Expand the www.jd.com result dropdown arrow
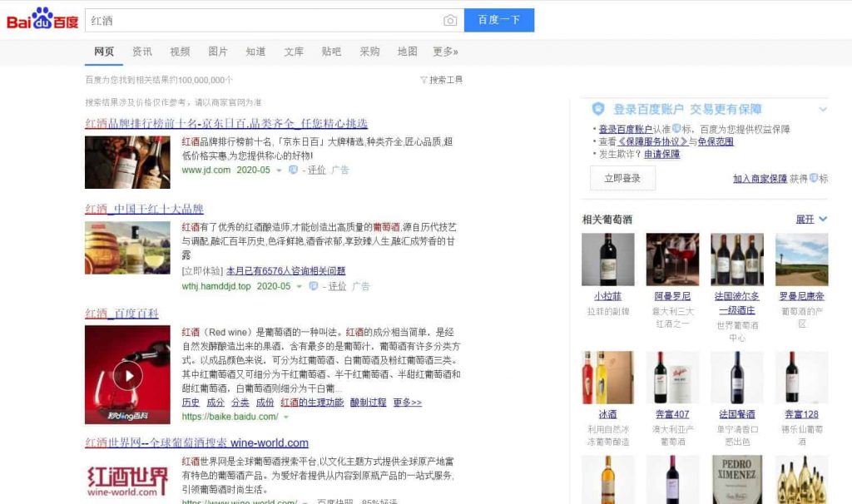This screenshot has width=852, height=504. 280,170
